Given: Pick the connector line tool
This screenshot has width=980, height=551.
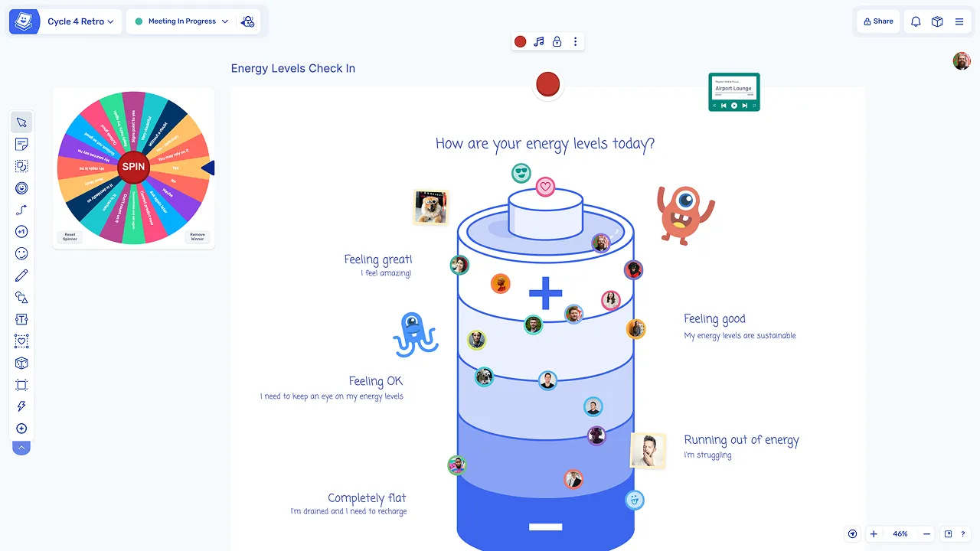Looking at the screenshot, I should point(21,210).
